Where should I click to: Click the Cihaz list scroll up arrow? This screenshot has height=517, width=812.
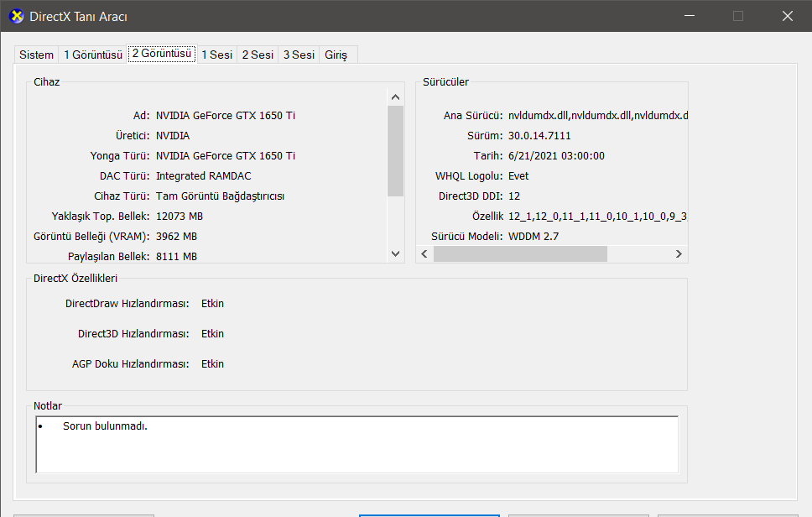396,97
